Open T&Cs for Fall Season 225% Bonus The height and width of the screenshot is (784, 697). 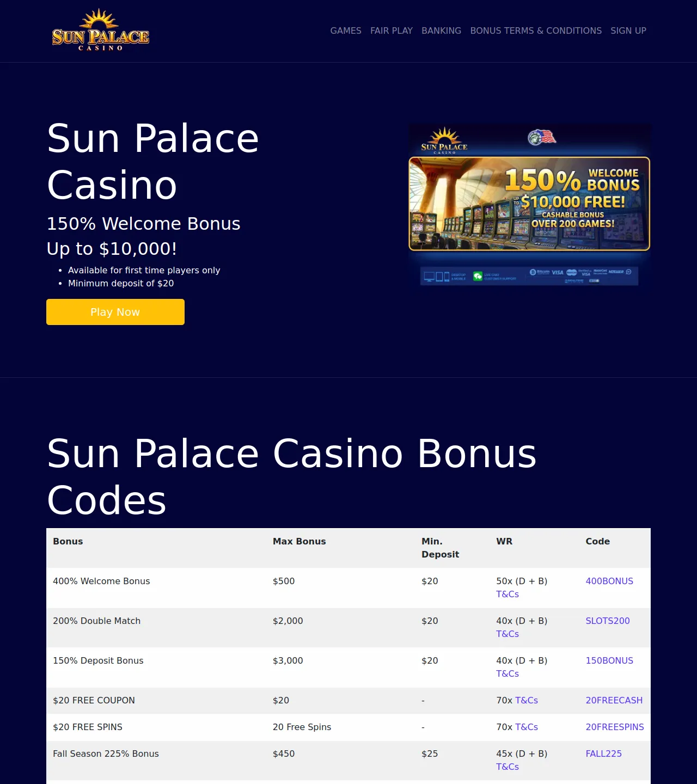508,767
